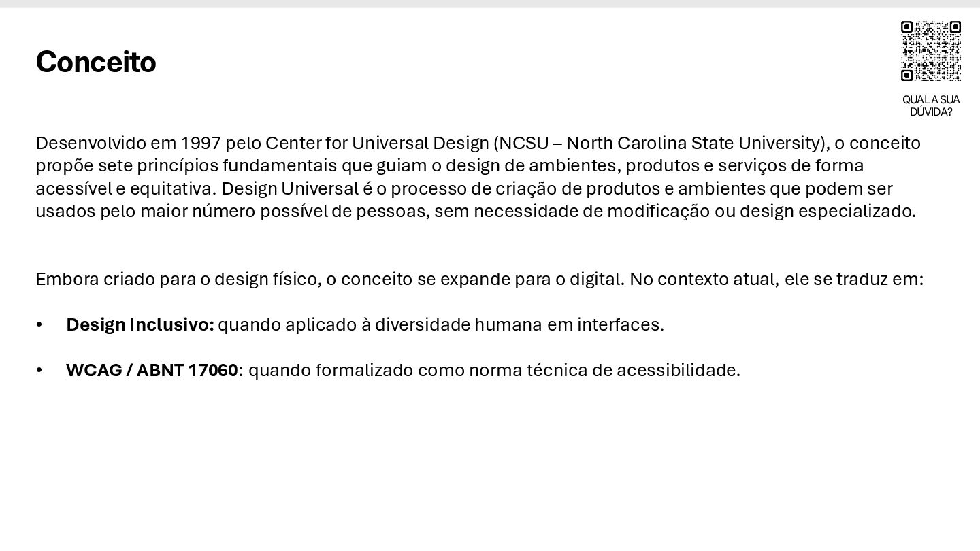Click the bullet before Design Inclusivo

(x=39, y=325)
